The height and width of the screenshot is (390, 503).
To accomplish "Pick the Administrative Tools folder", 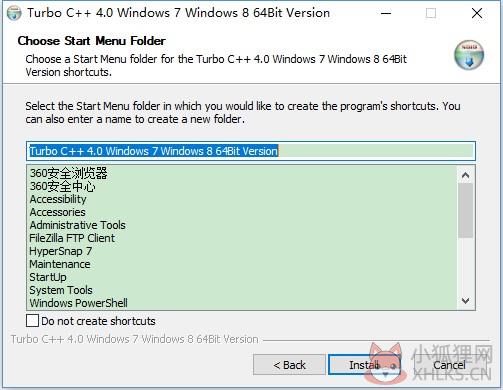I will coord(77,225).
